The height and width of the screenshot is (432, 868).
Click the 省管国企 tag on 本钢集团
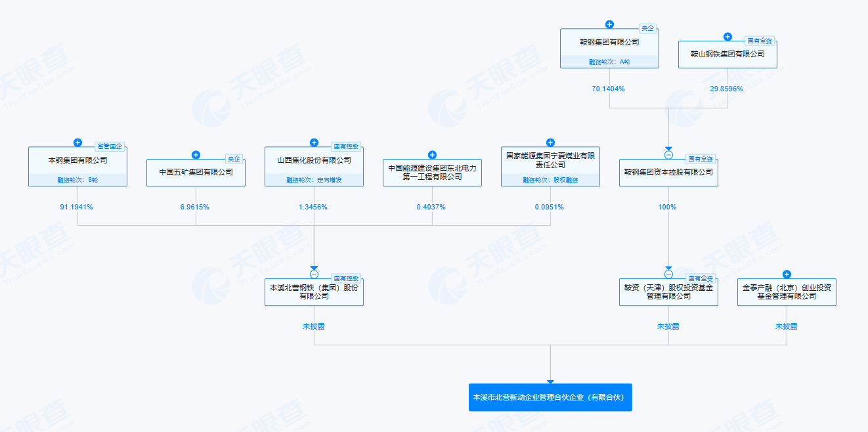[x=110, y=146]
